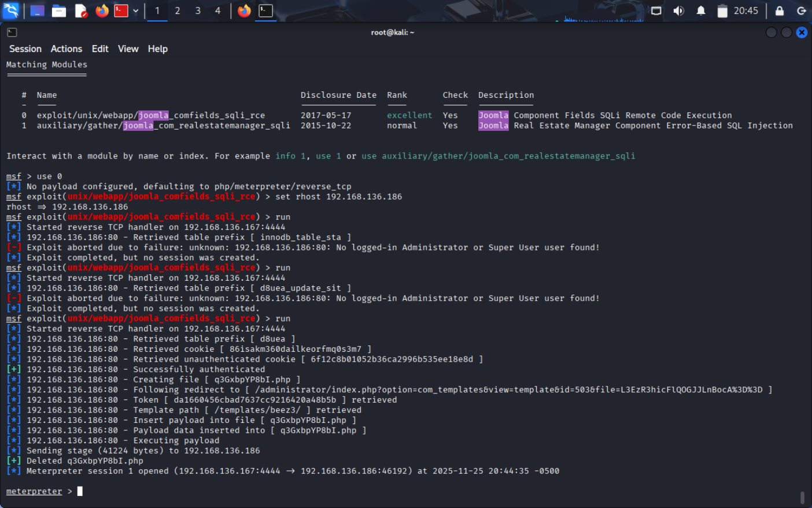Open the file manager from the panel
The height and width of the screenshot is (508, 812).
tap(58, 10)
